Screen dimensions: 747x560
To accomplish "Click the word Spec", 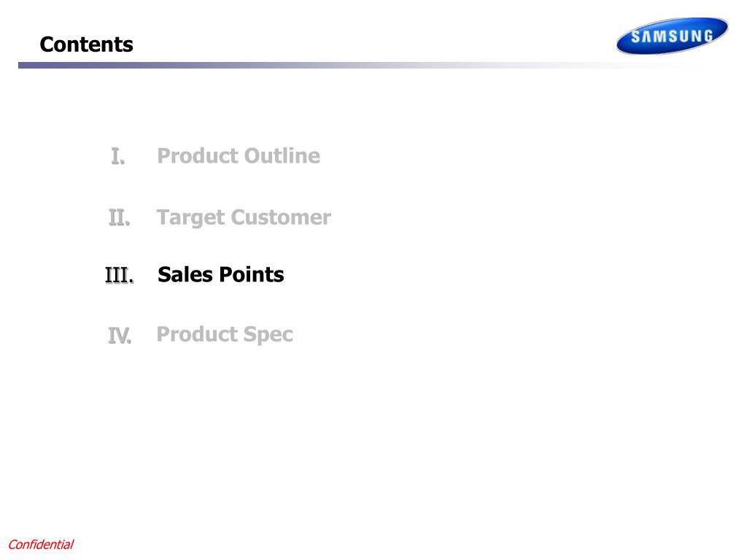I will (268, 335).
